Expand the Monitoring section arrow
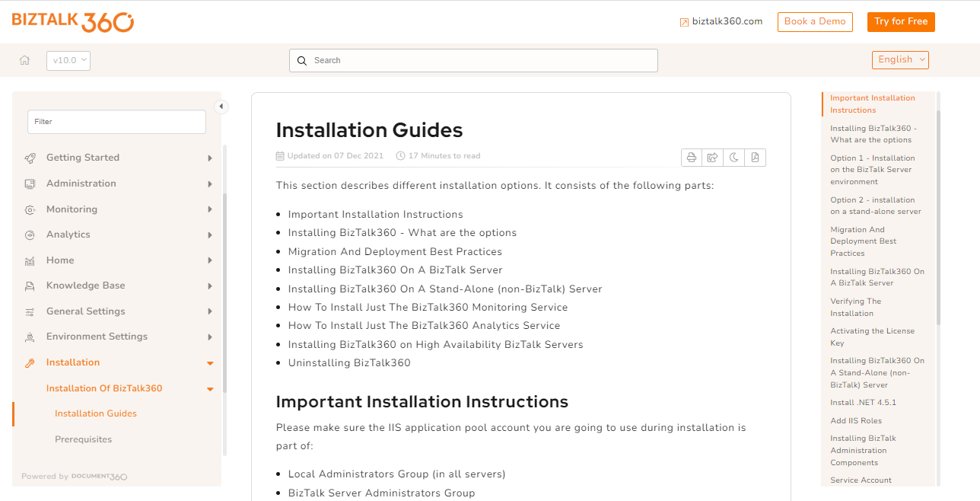 [x=210, y=209]
